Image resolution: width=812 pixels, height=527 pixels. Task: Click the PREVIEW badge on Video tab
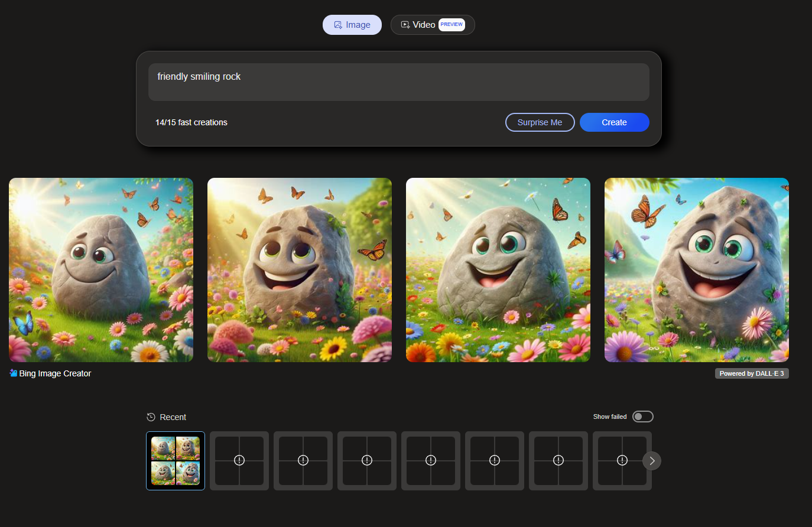pos(452,25)
